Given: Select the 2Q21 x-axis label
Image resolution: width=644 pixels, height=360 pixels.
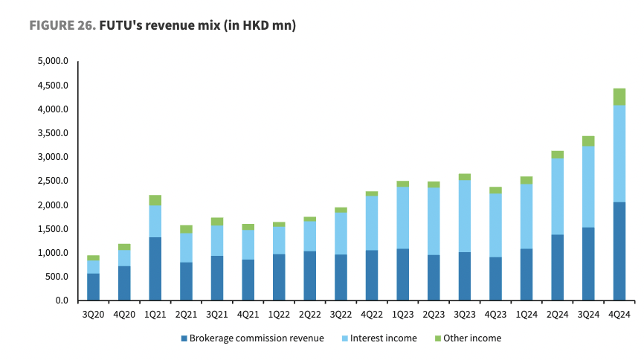Looking at the screenshot, I should pyautogui.click(x=186, y=314).
